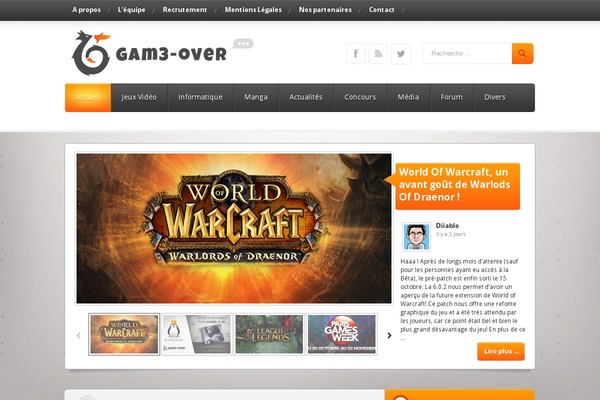Click the orange search magnifier button
The width and height of the screenshot is (600, 400).
pos(522,54)
